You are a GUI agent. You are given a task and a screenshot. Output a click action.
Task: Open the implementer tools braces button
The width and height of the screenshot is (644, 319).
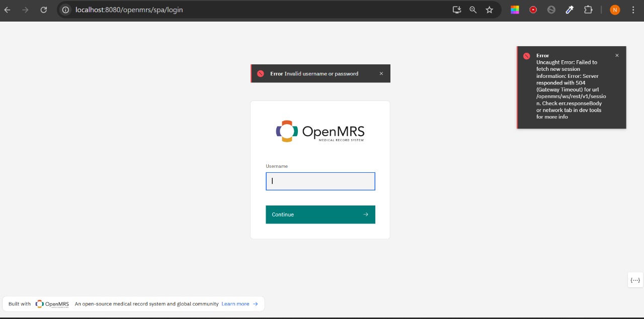(x=635, y=280)
